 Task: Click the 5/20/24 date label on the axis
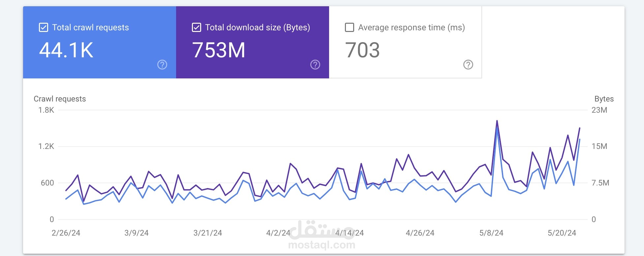562,233
